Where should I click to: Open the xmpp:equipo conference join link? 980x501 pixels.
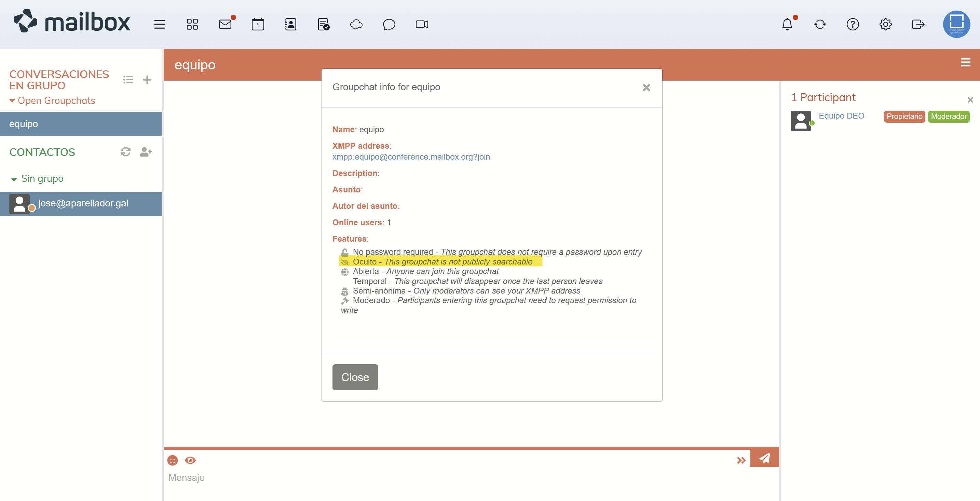point(411,157)
